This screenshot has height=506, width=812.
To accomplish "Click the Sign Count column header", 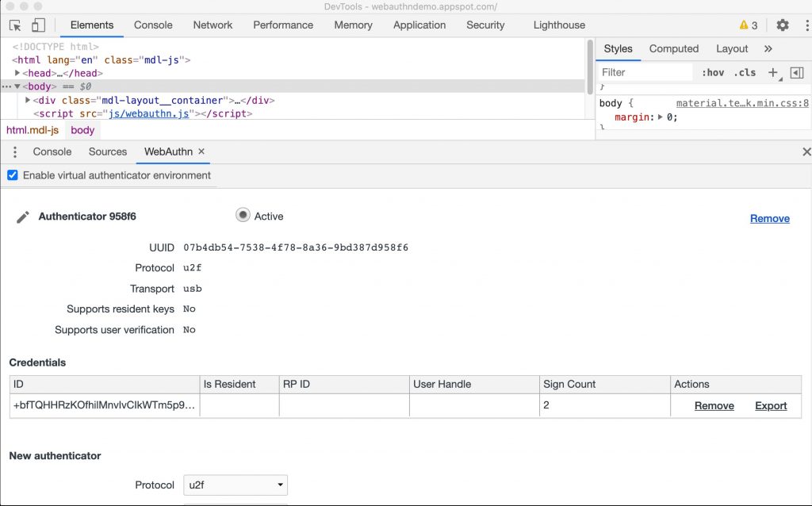I will click(x=604, y=385).
